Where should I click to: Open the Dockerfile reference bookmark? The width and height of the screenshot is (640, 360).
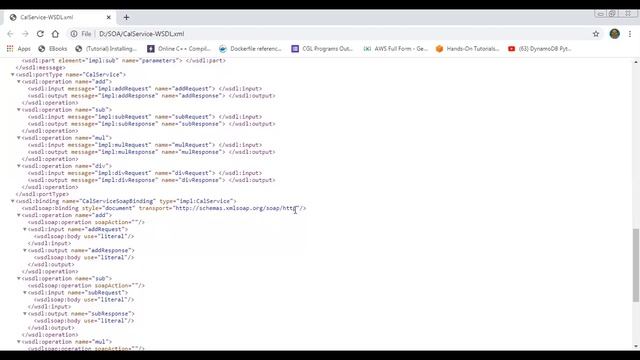pos(250,49)
